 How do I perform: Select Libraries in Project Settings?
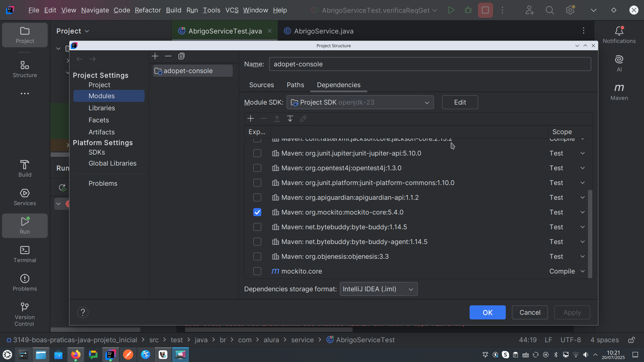point(102,108)
